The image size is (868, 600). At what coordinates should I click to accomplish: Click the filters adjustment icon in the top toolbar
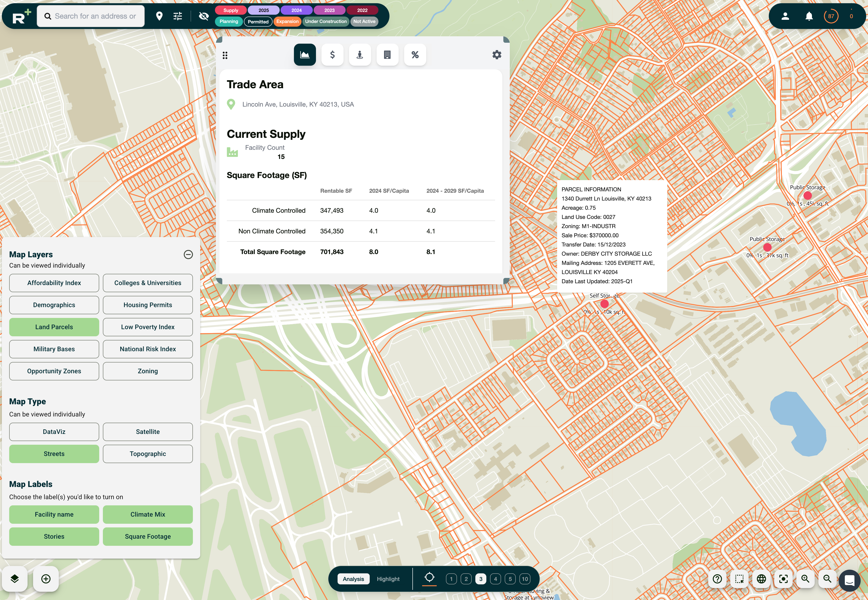point(177,16)
